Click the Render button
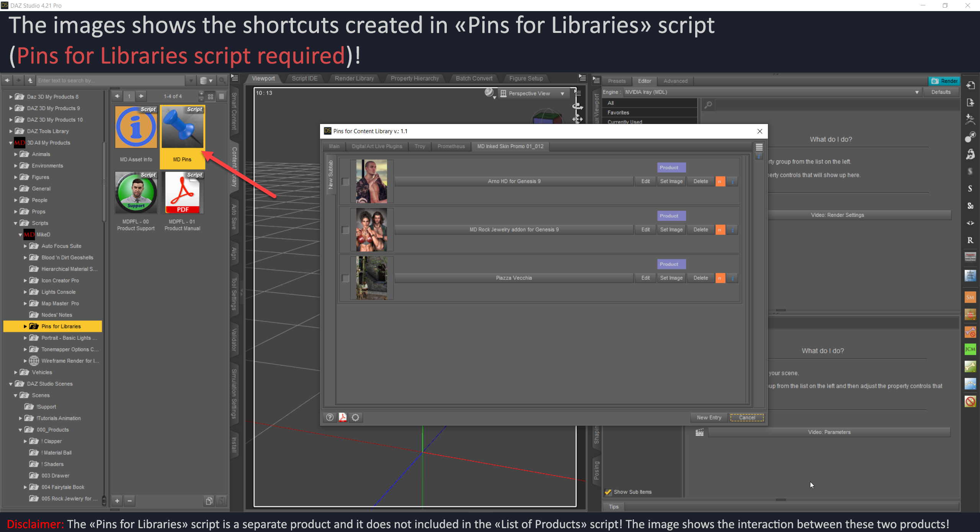 [x=944, y=81]
